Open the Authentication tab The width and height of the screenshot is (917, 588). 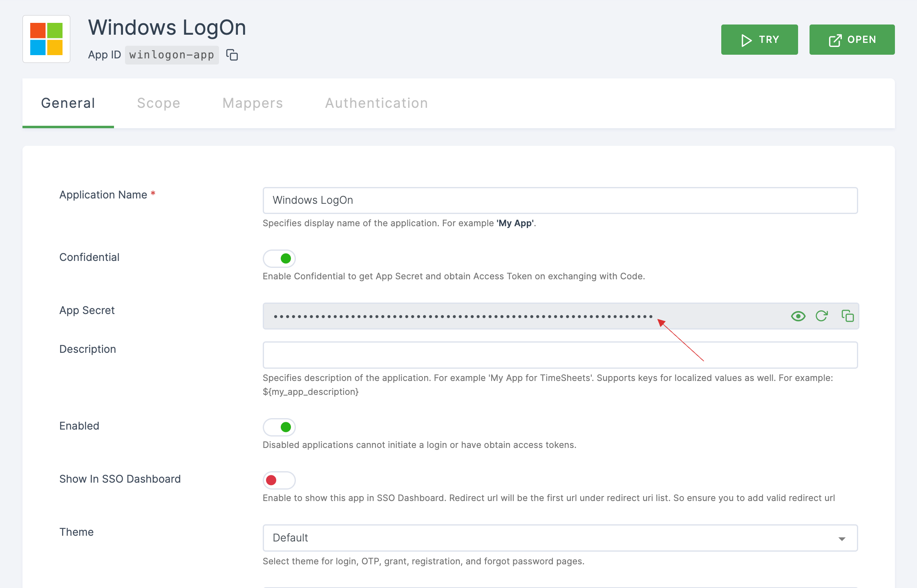(x=376, y=103)
